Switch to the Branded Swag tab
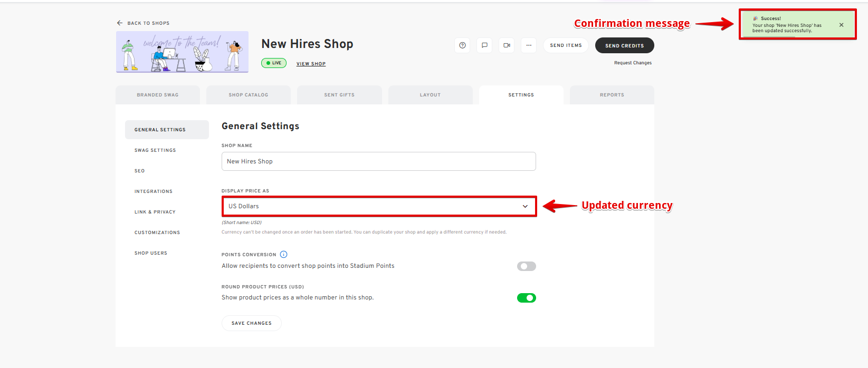The height and width of the screenshot is (368, 868). click(x=158, y=95)
